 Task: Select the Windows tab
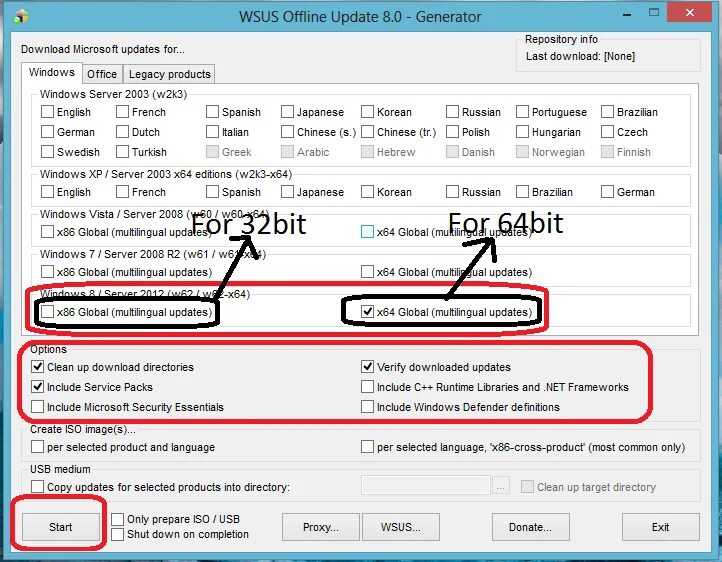tap(52, 73)
